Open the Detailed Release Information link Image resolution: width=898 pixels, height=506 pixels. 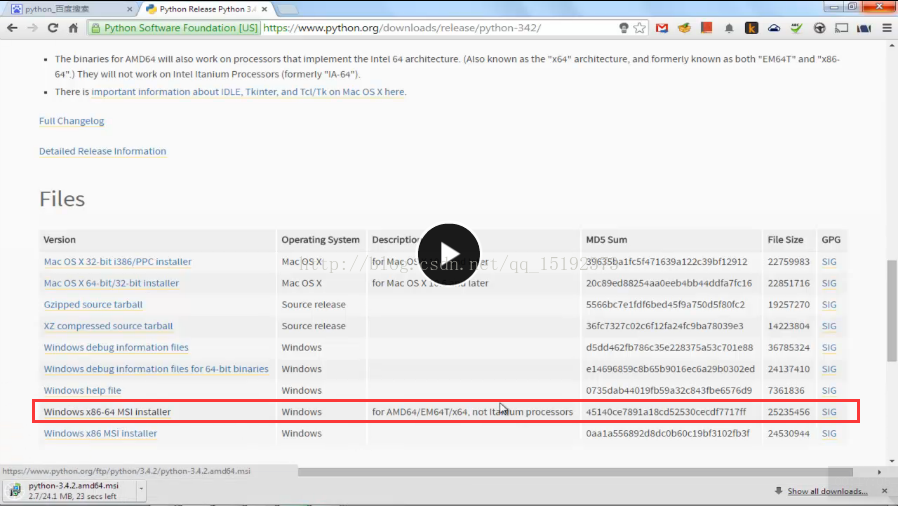point(103,151)
